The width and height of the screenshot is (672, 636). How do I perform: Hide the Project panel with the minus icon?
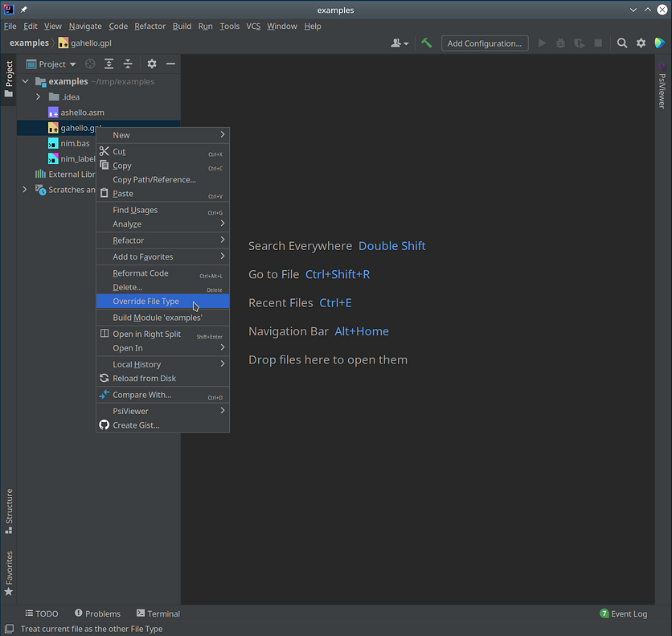[170, 64]
